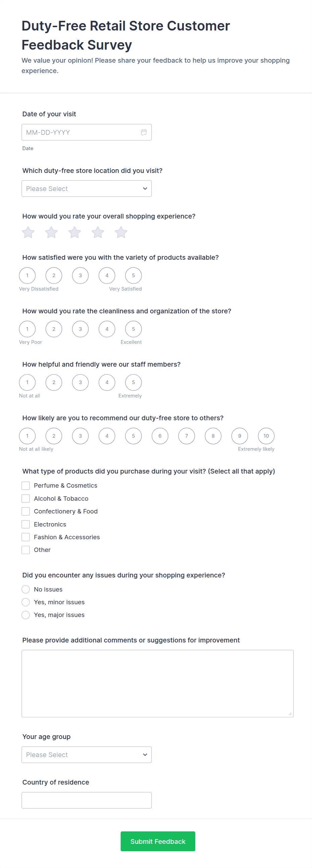
Task: Give a five-star overall shopping rating
Action: click(x=121, y=232)
